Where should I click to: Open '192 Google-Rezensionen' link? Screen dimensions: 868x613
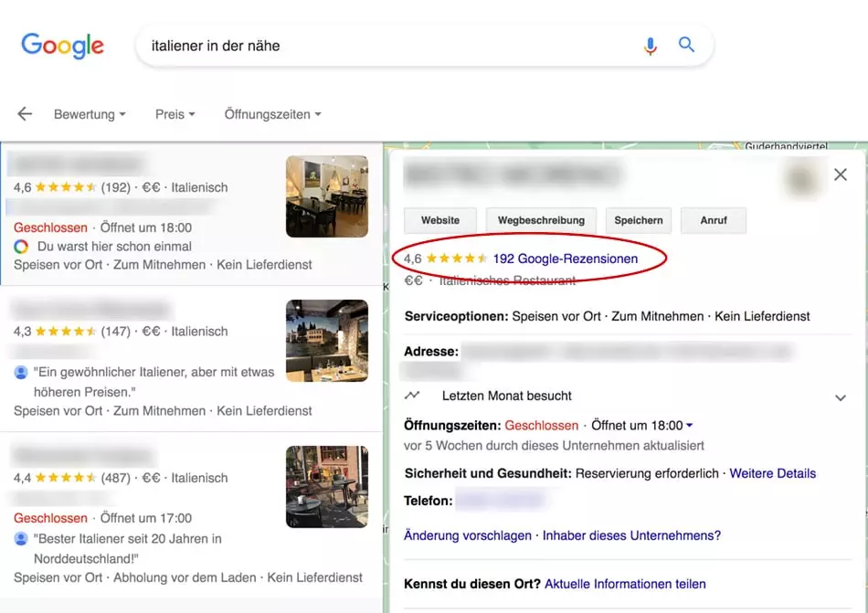pos(566,259)
